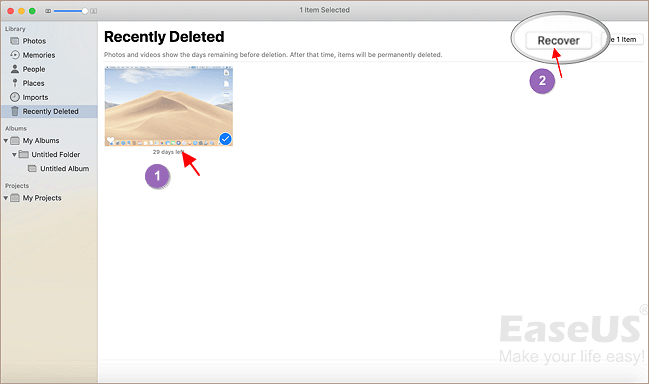Click the "Recently Deleted" page heading

(164, 37)
